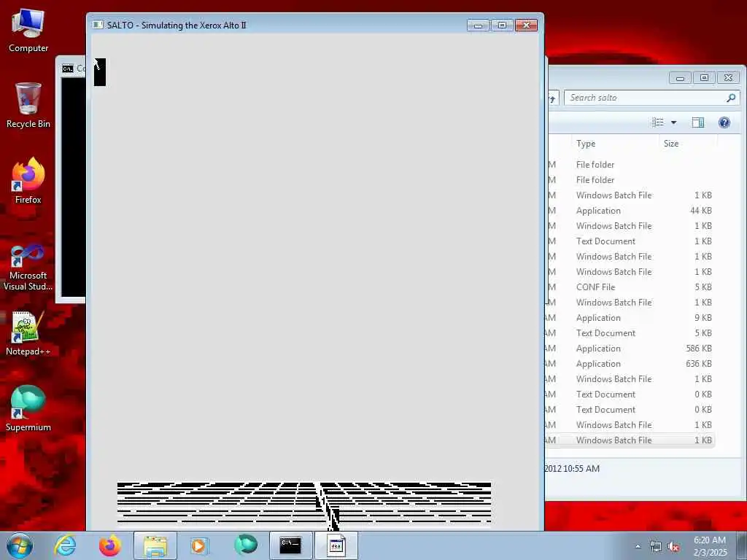Click the Command Prompt window title icon
747x560 pixels.
tap(68, 69)
